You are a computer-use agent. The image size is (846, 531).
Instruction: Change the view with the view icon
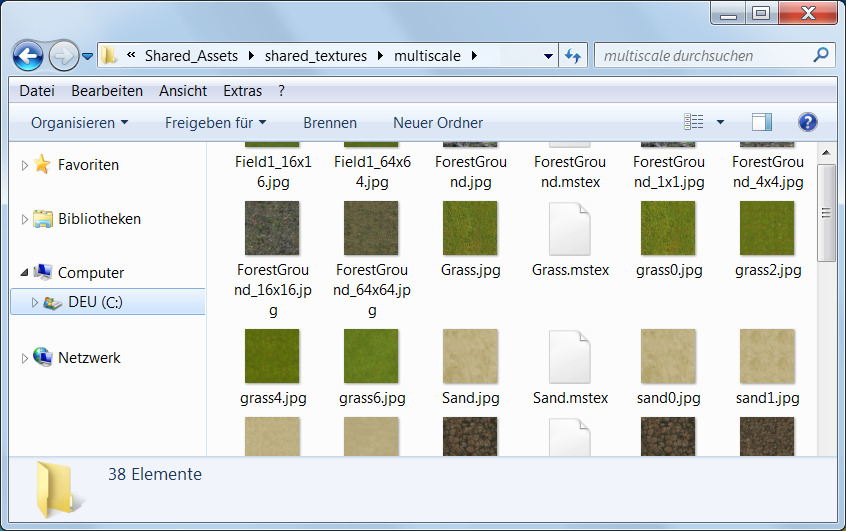point(694,122)
